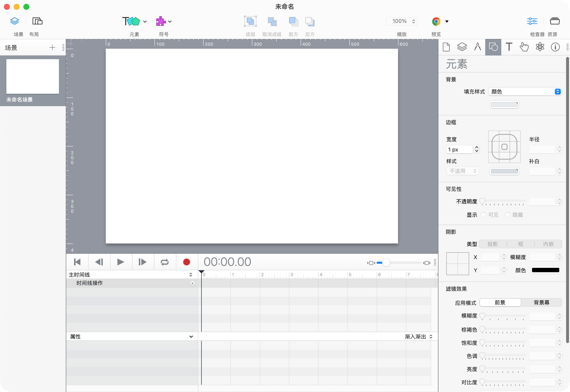The height and width of the screenshot is (392, 570).
Task: Add a new scene with plus button
Action: coord(52,47)
